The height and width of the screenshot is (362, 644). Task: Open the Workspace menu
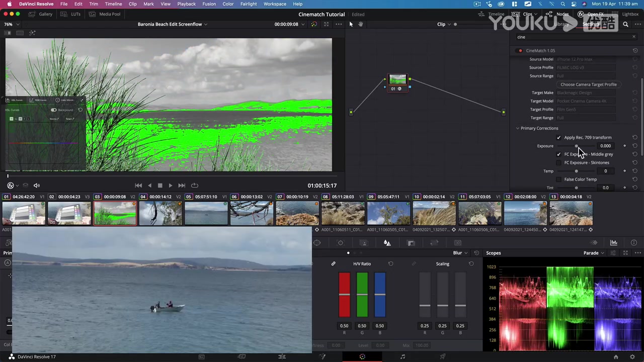coord(275,4)
